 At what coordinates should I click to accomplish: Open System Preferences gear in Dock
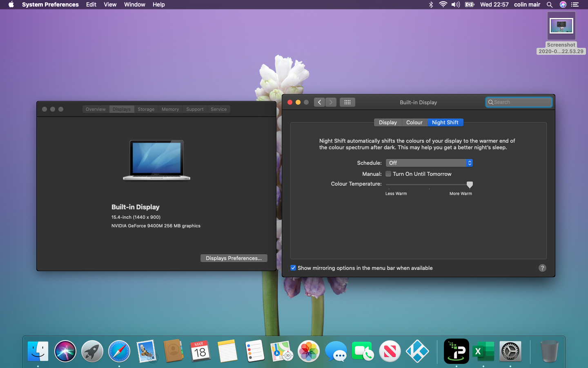510,351
